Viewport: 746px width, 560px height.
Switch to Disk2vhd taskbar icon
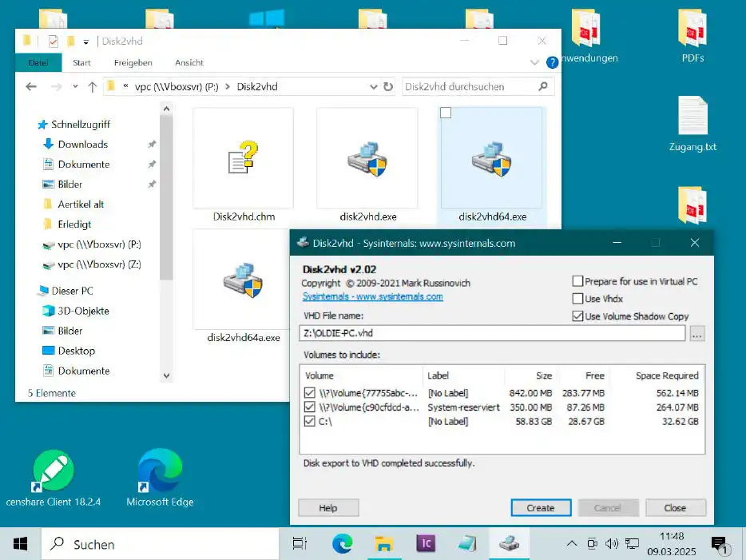(x=509, y=543)
